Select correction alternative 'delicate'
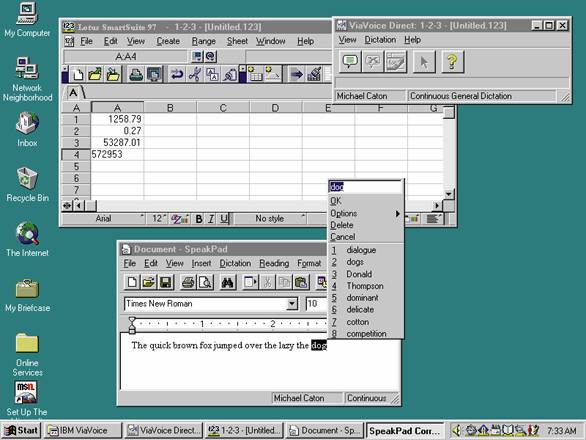 [366, 310]
